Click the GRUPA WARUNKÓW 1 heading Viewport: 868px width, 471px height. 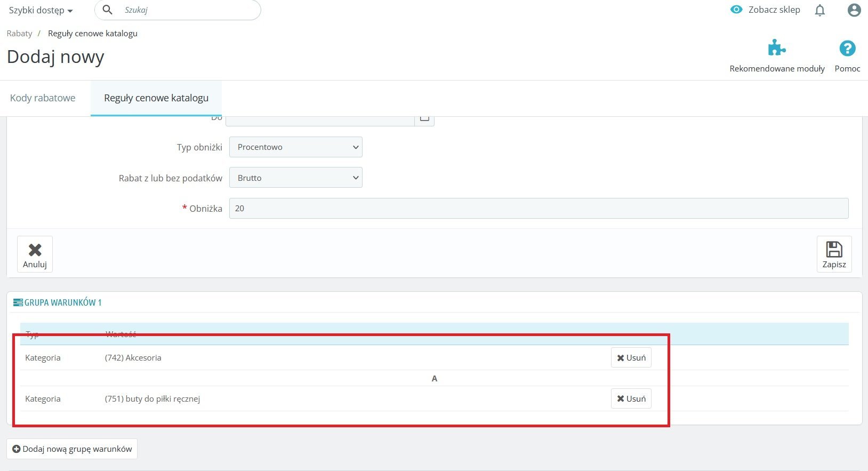tap(63, 302)
